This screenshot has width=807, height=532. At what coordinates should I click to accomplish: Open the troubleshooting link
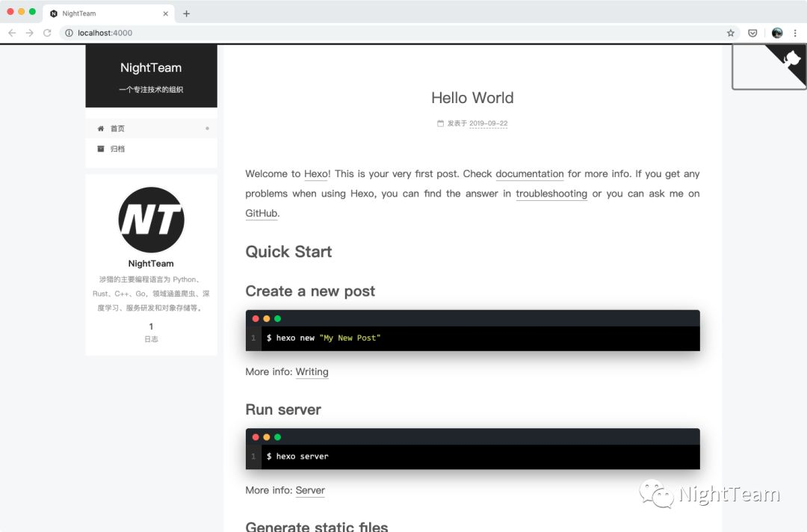click(551, 194)
